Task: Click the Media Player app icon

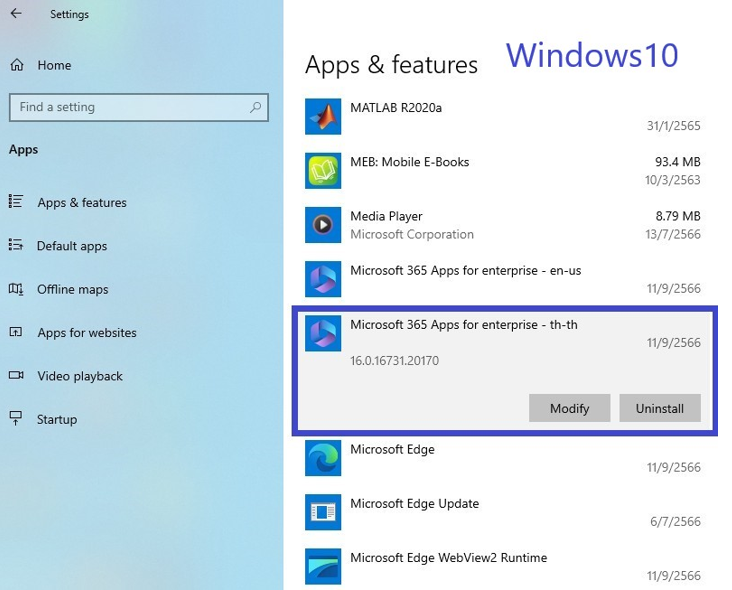Action: pos(323,225)
